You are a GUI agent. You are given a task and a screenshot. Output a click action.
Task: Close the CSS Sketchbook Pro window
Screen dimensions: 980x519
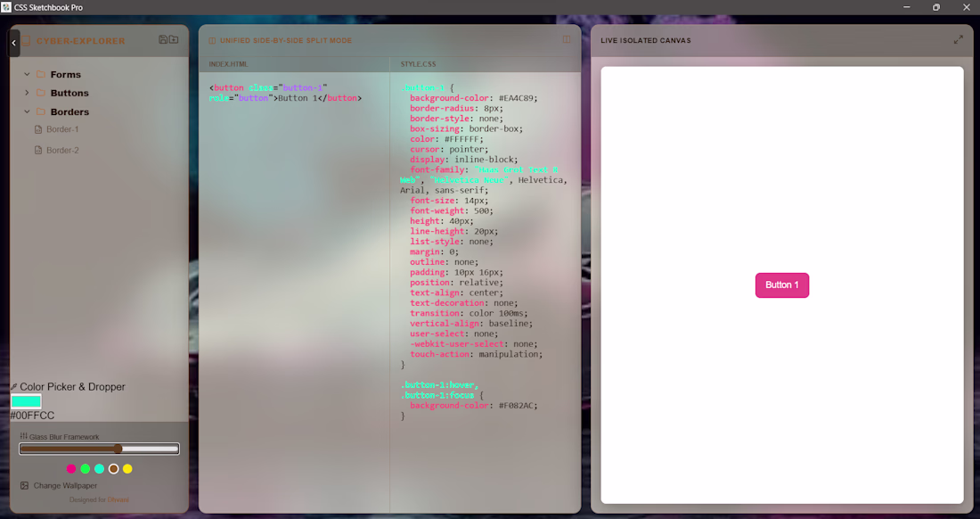coord(966,7)
